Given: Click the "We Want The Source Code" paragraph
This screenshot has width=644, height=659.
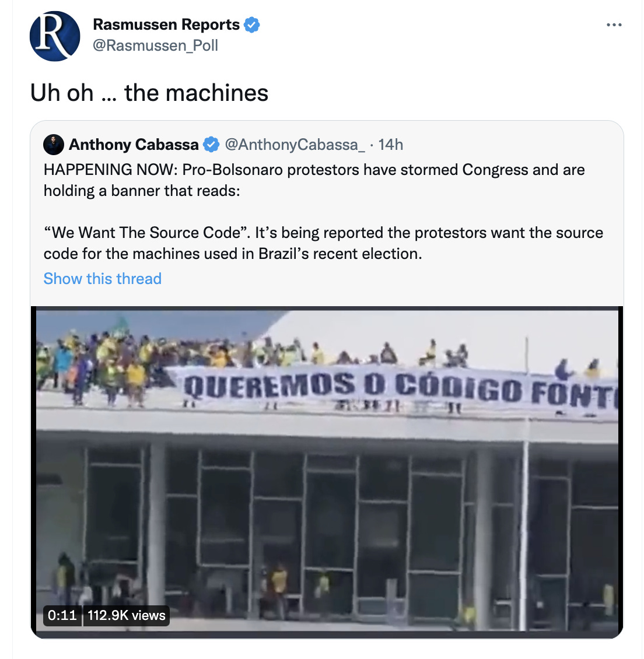Looking at the screenshot, I should point(323,243).
